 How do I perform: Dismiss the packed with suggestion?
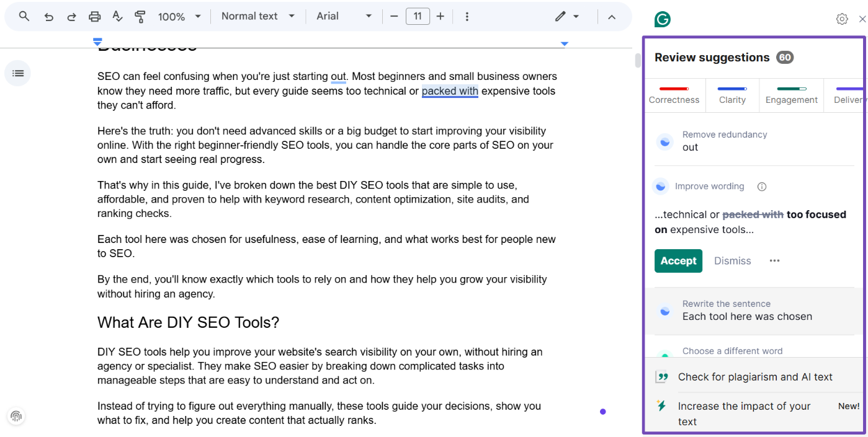tap(732, 261)
